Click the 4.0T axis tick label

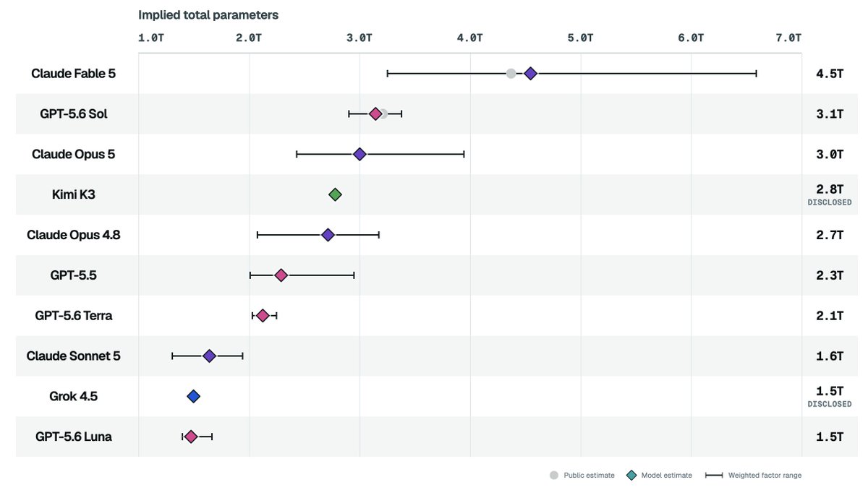tap(470, 37)
